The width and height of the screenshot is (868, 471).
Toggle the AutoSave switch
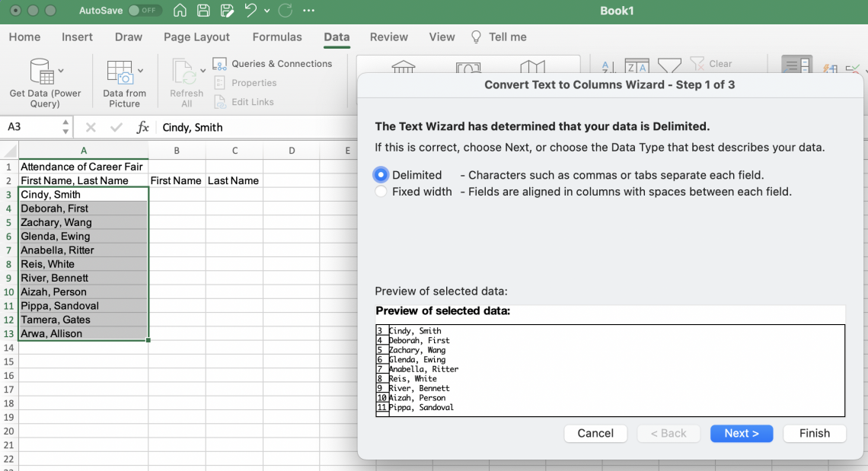click(144, 11)
